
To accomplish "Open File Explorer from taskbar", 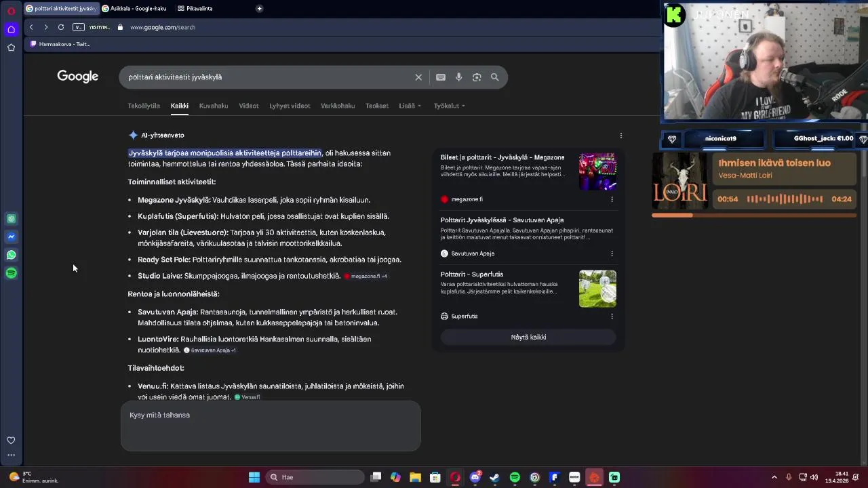I will click(x=415, y=477).
